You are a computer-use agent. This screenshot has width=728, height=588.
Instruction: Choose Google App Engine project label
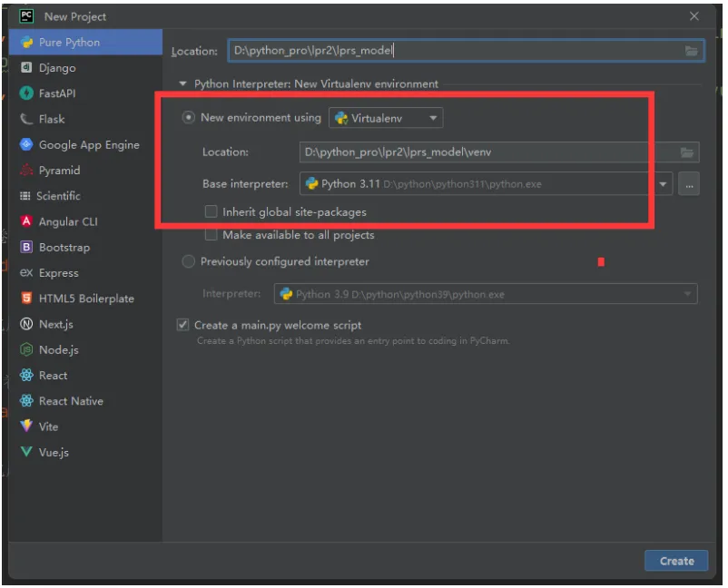(x=89, y=145)
